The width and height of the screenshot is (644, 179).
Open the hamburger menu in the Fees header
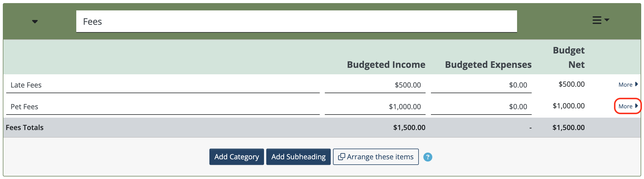point(601,20)
